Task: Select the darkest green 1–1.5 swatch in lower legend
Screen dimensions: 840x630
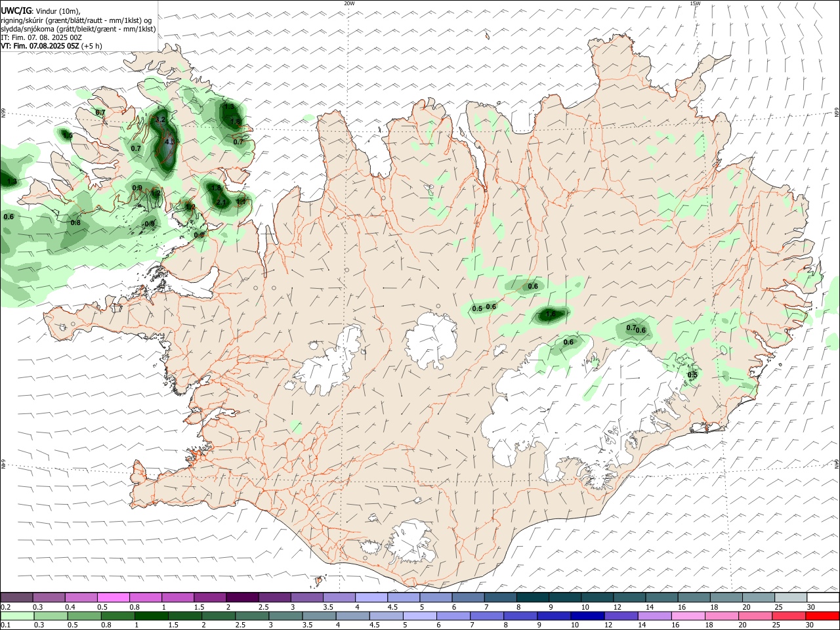Action: 152,616
